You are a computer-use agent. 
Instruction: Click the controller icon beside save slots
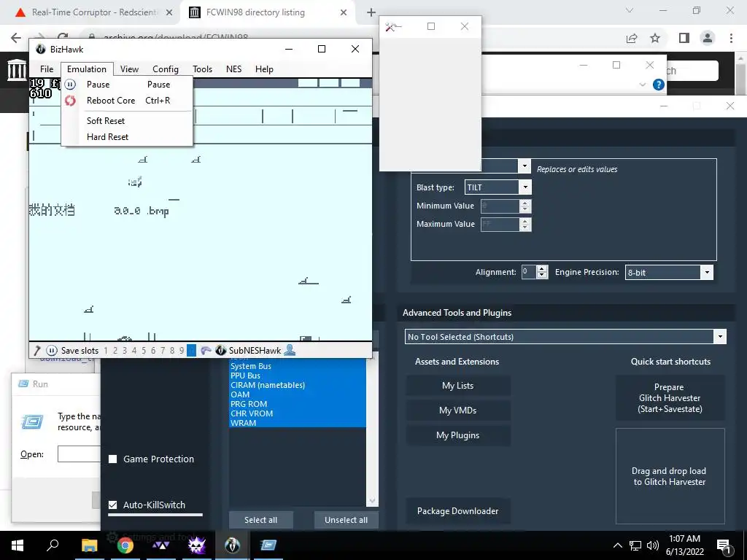coord(205,351)
